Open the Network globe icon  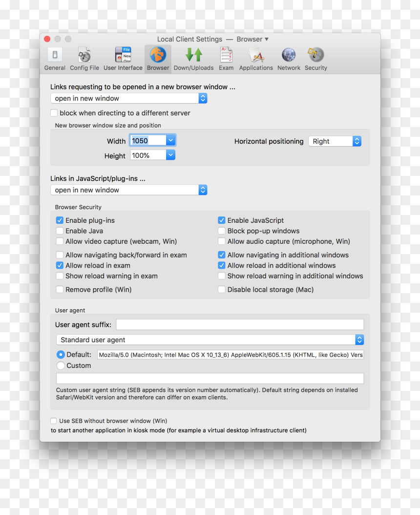[x=289, y=55]
